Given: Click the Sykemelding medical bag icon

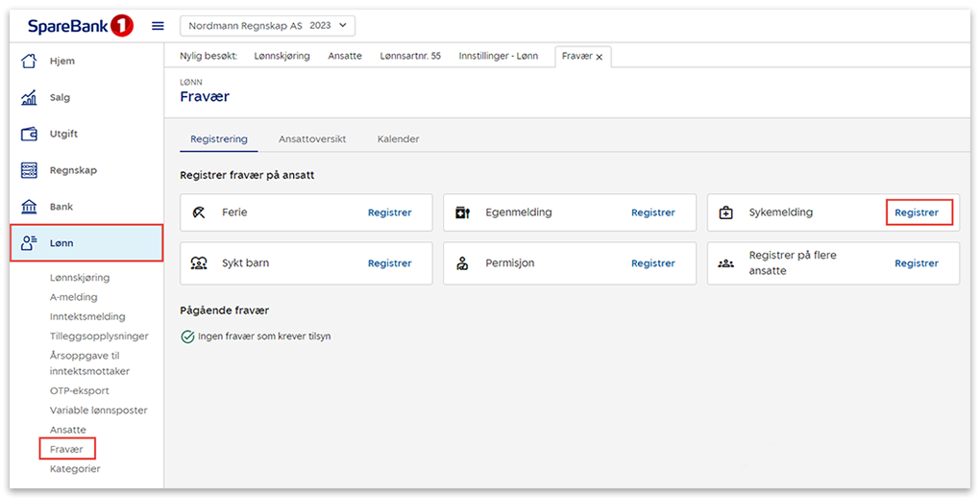Looking at the screenshot, I should click(x=726, y=212).
